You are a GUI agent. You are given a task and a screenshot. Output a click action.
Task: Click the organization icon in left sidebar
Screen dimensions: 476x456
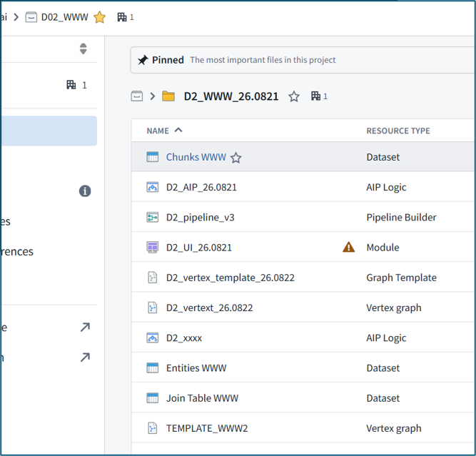point(71,85)
